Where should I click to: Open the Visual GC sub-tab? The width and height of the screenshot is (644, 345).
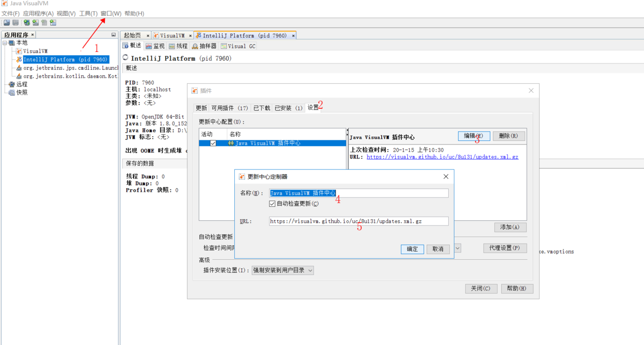tap(238, 46)
